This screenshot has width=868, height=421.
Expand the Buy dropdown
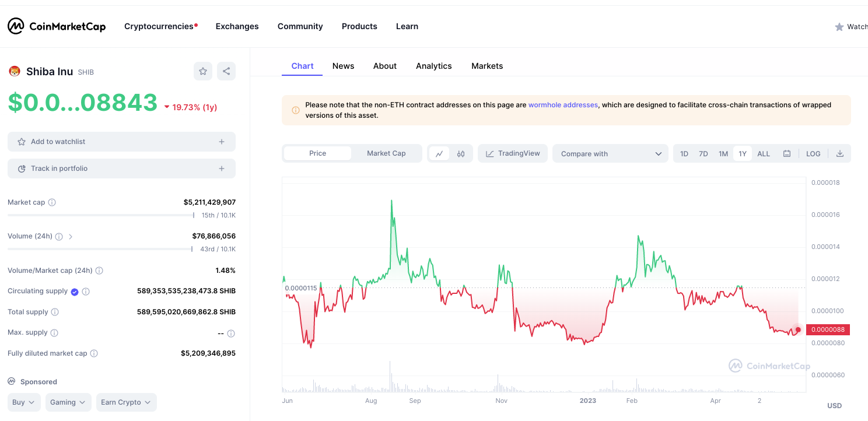(x=24, y=402)
